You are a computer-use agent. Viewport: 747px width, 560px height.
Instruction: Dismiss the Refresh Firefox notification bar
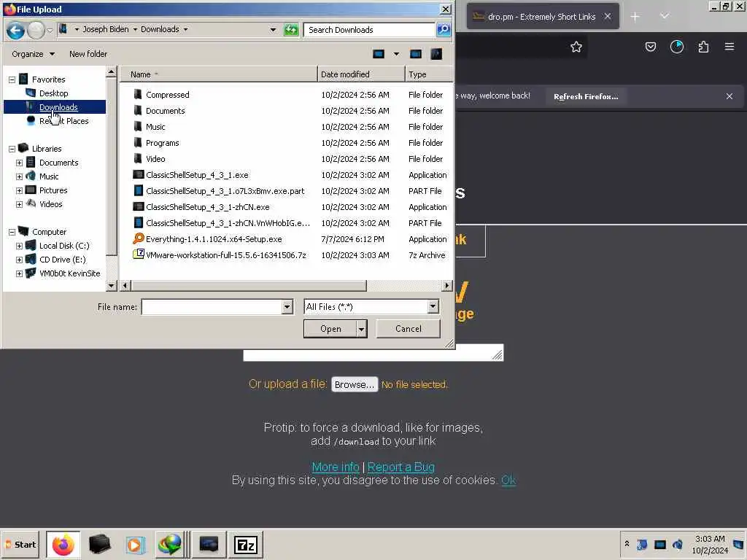tap(729, 96)
